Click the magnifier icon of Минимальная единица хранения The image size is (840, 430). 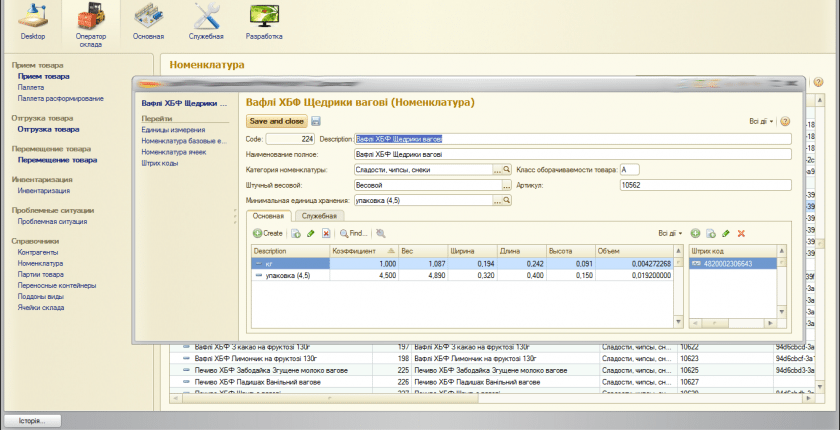(x=507, y=200)
